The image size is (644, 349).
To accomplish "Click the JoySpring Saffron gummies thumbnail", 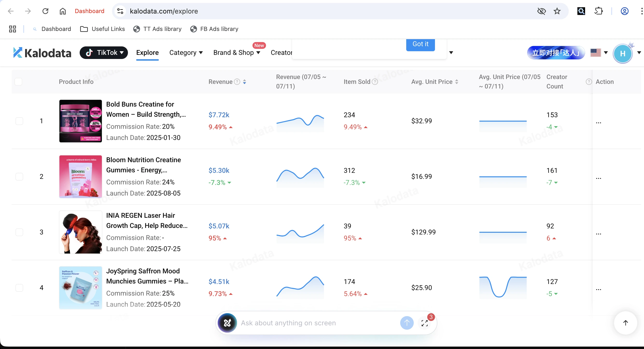I will 81,288.
